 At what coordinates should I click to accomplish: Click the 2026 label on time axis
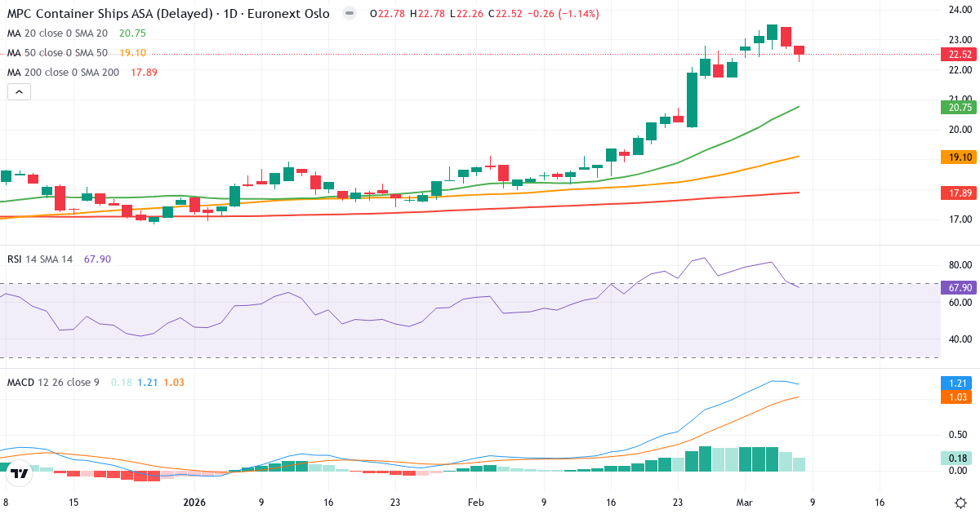pyautogui.click(x=194, y=503)
